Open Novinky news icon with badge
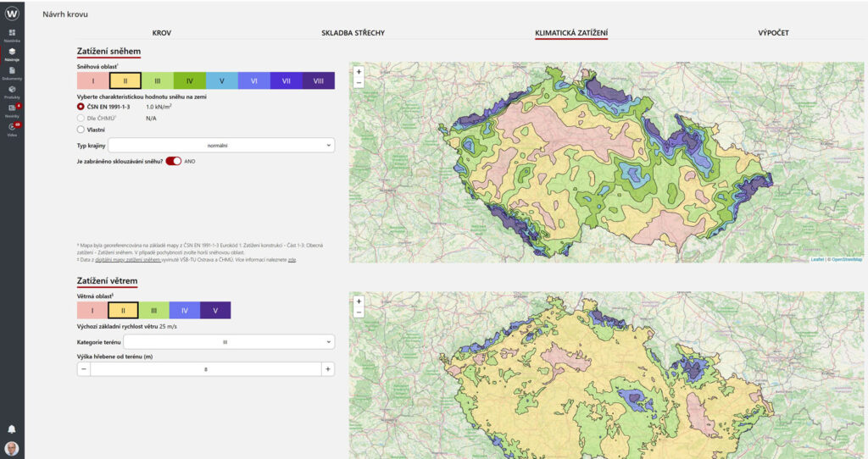The width and height of the screenshot is (868, 459). [x=12, y=109]
